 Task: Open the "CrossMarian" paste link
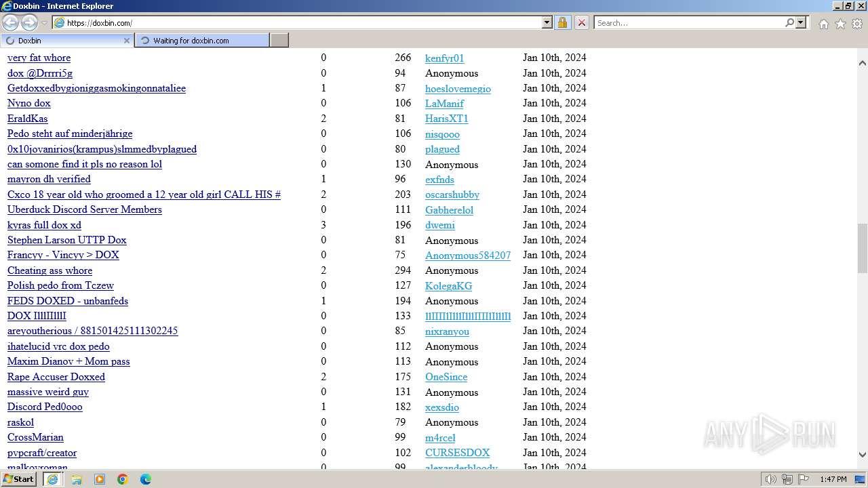click(x=35, y=437)
